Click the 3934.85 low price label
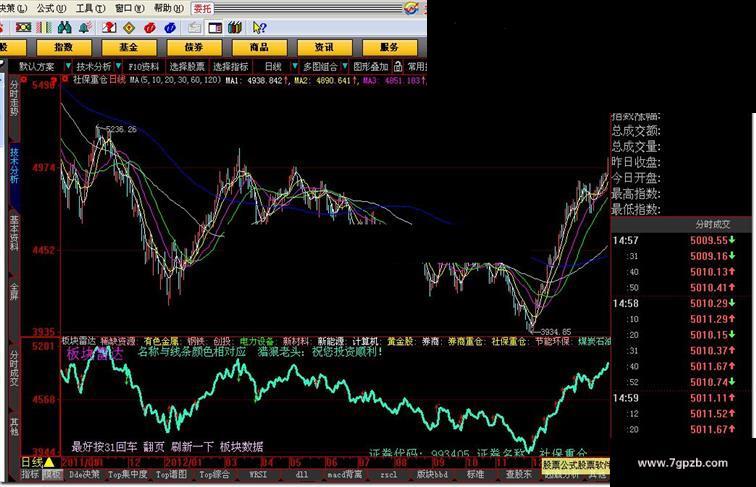756x487 pixels. [x=556, y=332]
